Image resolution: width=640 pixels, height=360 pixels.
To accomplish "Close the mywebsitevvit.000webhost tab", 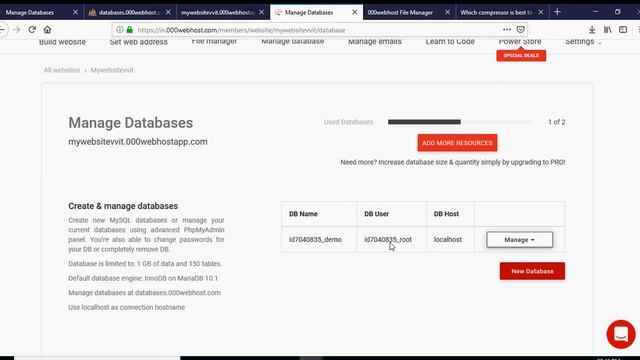I will [x=262, y=12].
